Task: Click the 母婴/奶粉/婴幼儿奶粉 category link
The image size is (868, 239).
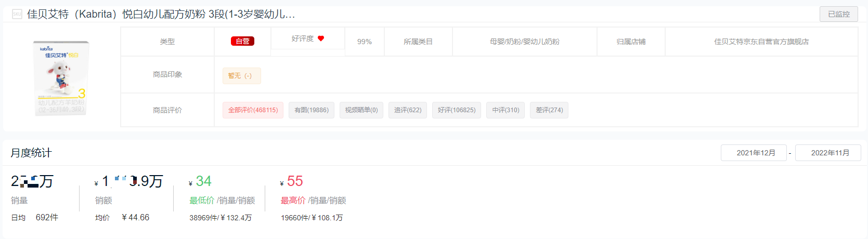Action: click(x=525, y=42)
